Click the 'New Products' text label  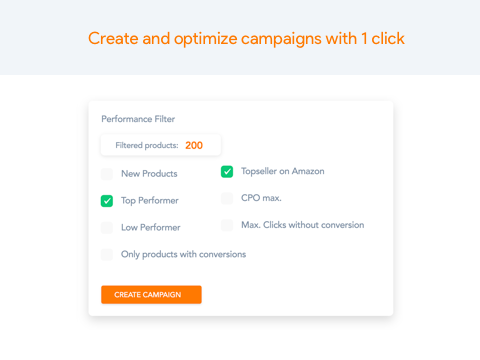coord(149,174)
